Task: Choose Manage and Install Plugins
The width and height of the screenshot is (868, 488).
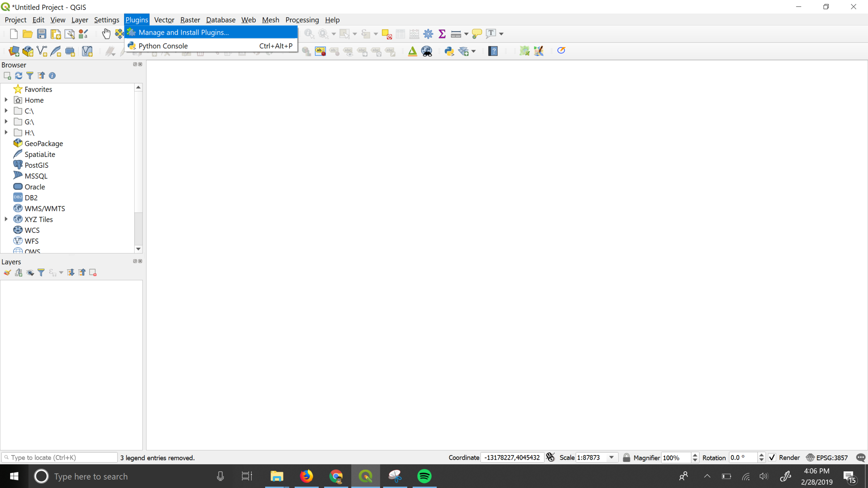Action: coord(183,32)
